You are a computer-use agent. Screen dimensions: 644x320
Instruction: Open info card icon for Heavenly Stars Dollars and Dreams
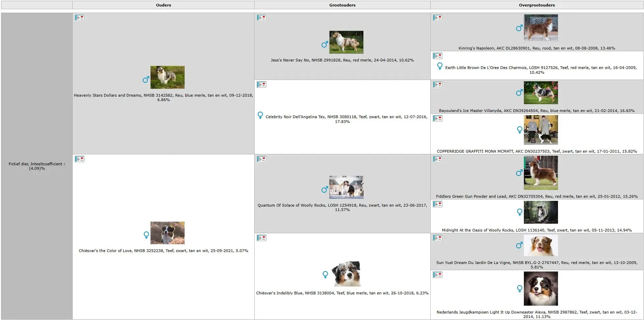point(80,18)
